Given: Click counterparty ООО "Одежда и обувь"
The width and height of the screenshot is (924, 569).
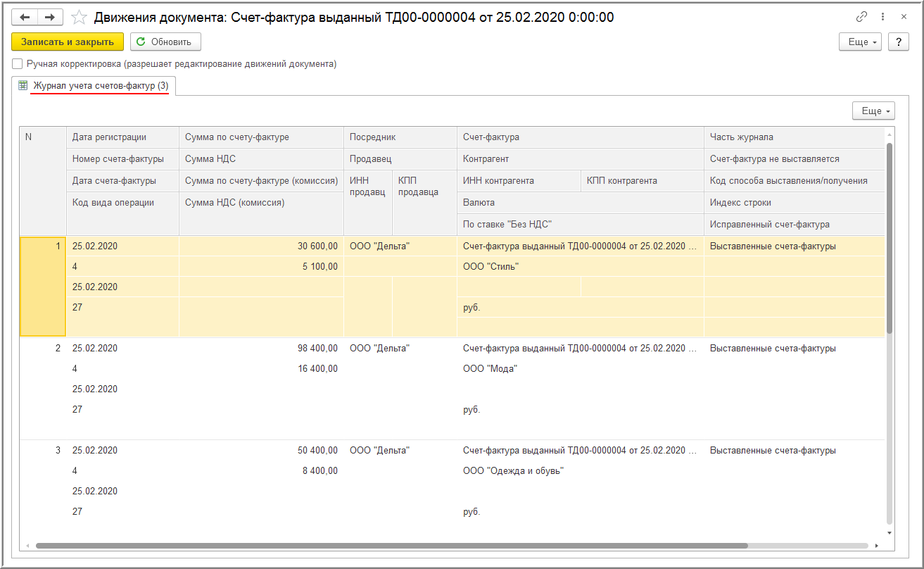Looking at the screenshot, I should point(514,471).
